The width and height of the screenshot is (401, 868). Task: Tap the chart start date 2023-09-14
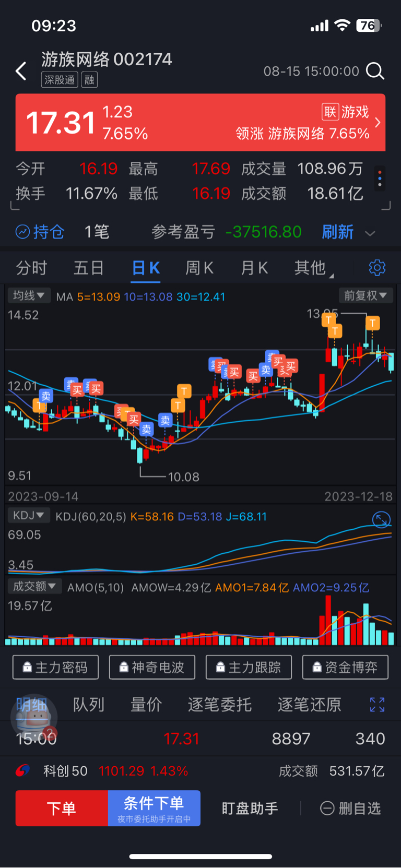coord(43,496)
